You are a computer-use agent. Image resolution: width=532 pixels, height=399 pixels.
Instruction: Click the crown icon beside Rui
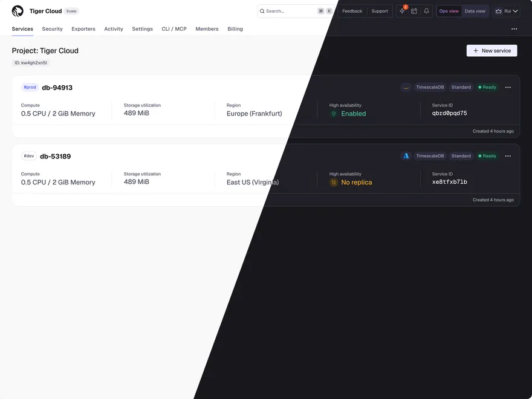coord(498,11)
